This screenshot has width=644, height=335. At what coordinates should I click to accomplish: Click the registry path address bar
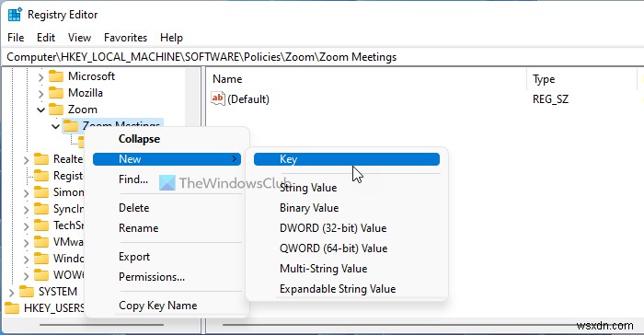tap(322, 57)
